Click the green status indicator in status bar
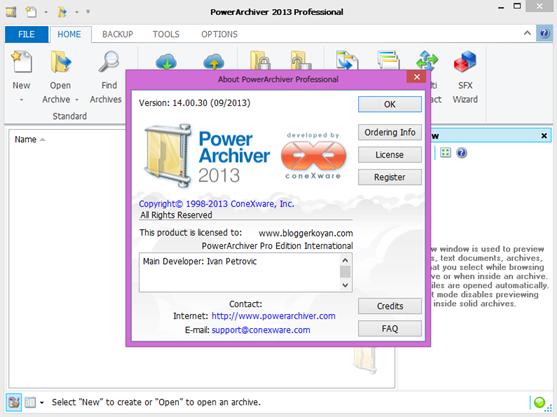The width and height of the screenshot is (557, 417). (x=539, y=402)
